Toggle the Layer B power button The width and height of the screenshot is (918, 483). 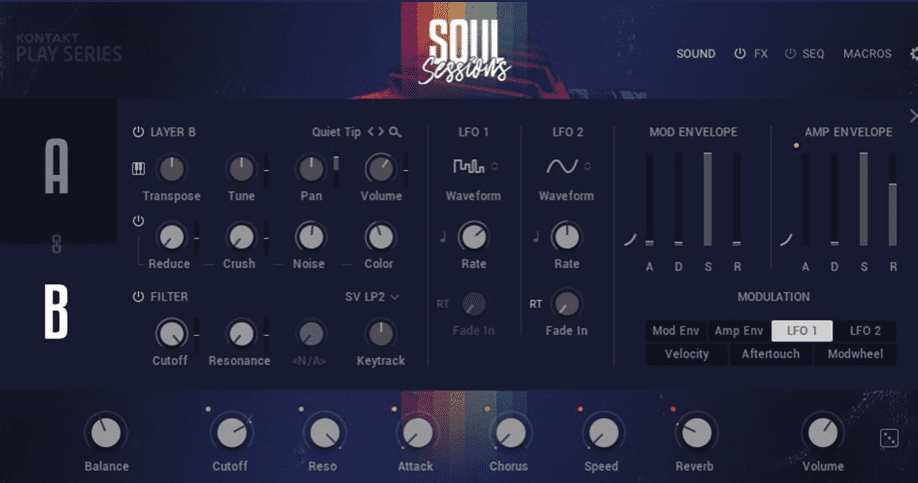pyautogui.click(x=138, y=132)
